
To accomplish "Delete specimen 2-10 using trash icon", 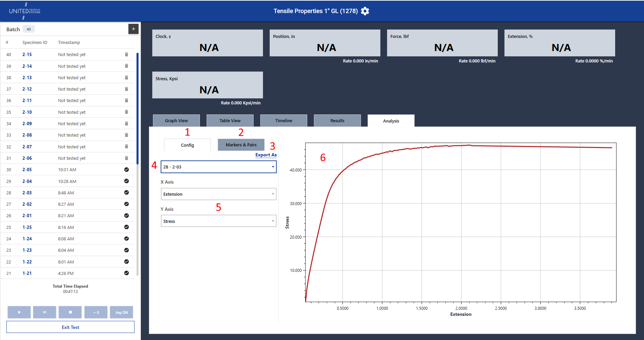I will (126, 112).
